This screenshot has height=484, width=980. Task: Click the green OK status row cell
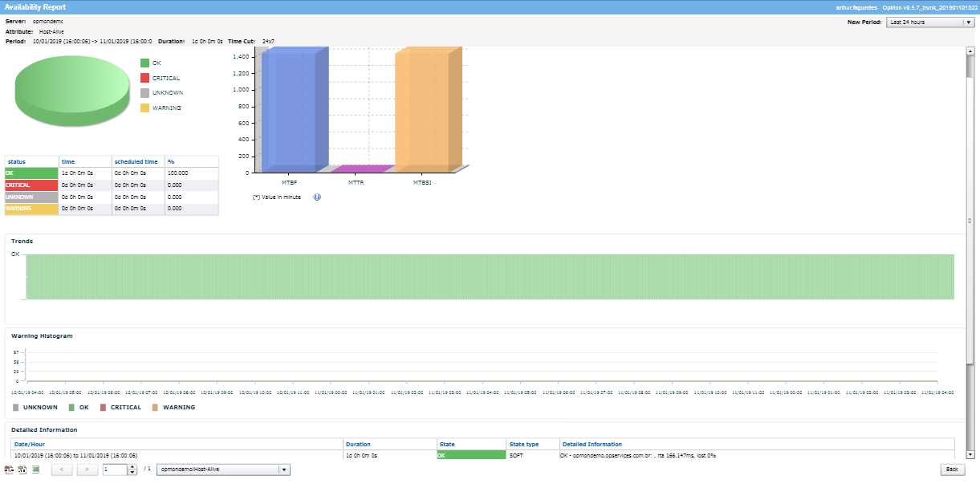pyautogui.click(x=32, y=173)
